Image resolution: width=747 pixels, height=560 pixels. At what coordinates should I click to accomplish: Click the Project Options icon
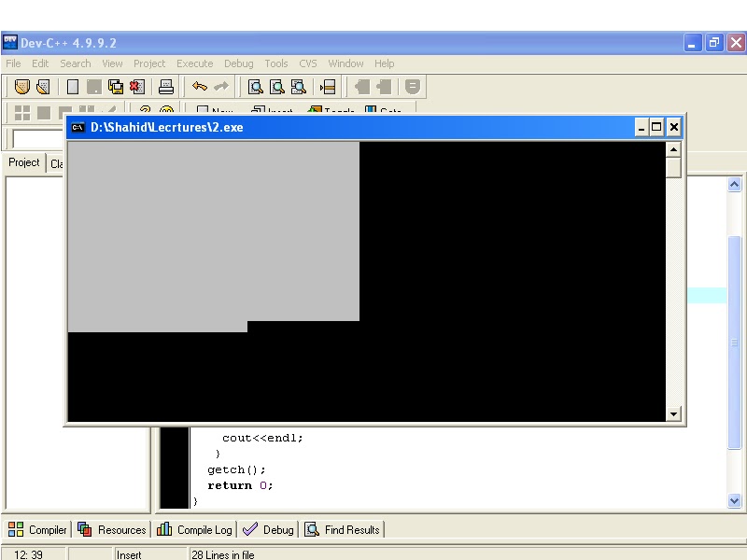pyautogui.click(x=413, y=87)
